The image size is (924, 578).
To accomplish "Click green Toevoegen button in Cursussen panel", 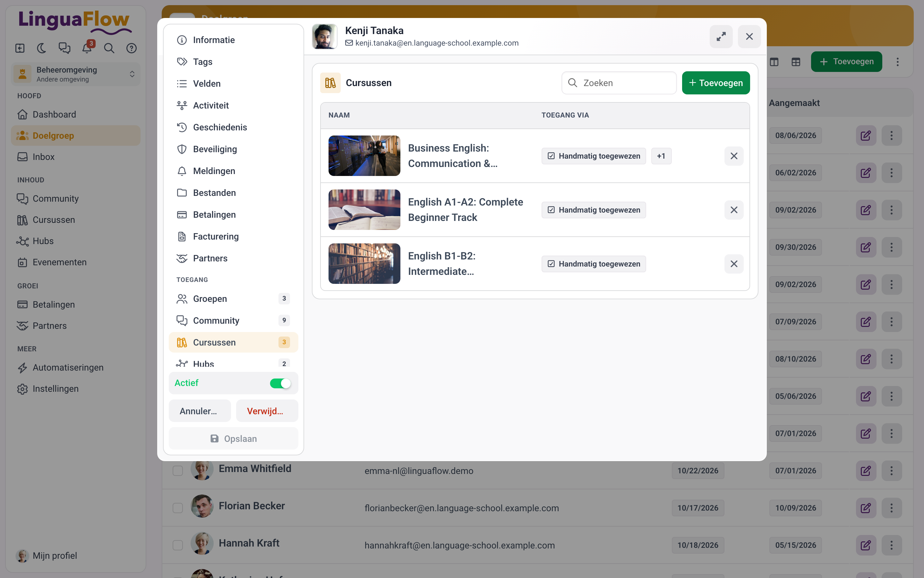I will 715,83.
